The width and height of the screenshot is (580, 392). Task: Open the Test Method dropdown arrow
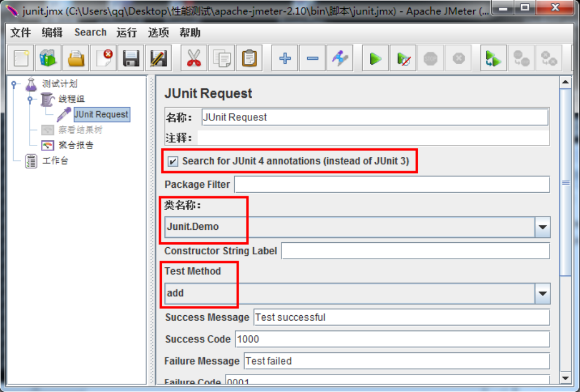(x=542, y=293)
